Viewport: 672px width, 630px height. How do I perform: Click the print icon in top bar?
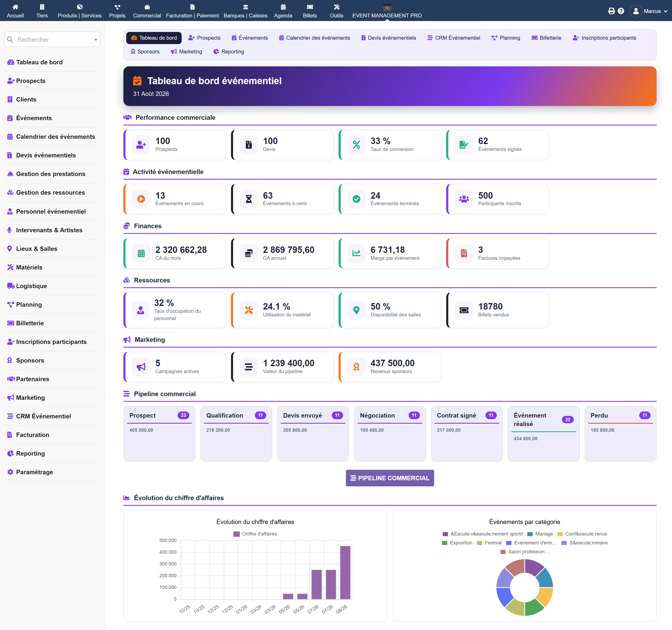[x=612, y=11]
